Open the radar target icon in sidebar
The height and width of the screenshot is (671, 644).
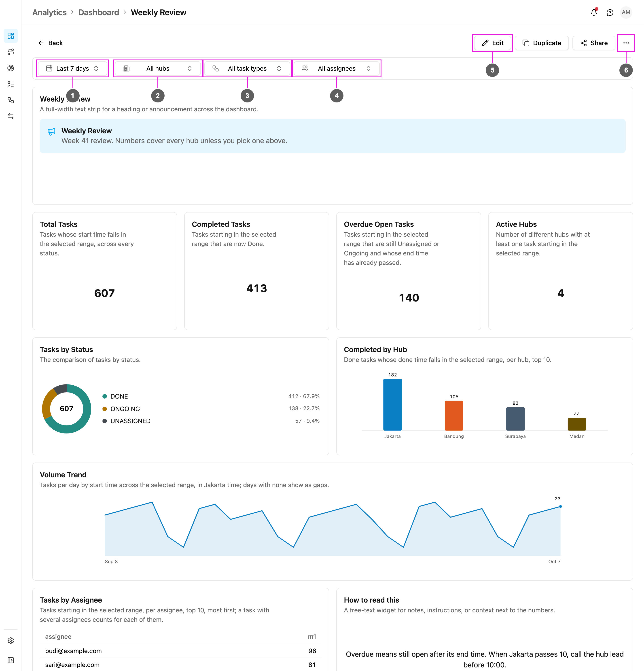coord(11,68)
